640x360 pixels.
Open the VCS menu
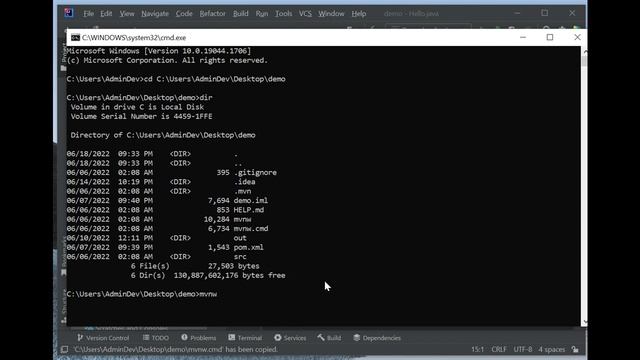coord(305,13)
